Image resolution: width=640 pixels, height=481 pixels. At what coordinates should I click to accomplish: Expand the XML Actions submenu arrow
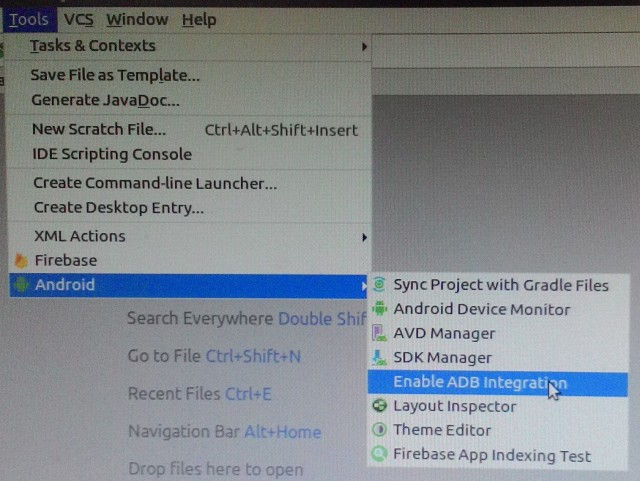(x=364, y=237)
